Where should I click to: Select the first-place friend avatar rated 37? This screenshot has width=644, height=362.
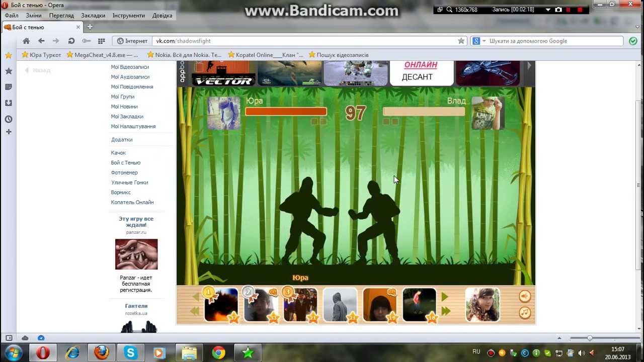(221, 305)
